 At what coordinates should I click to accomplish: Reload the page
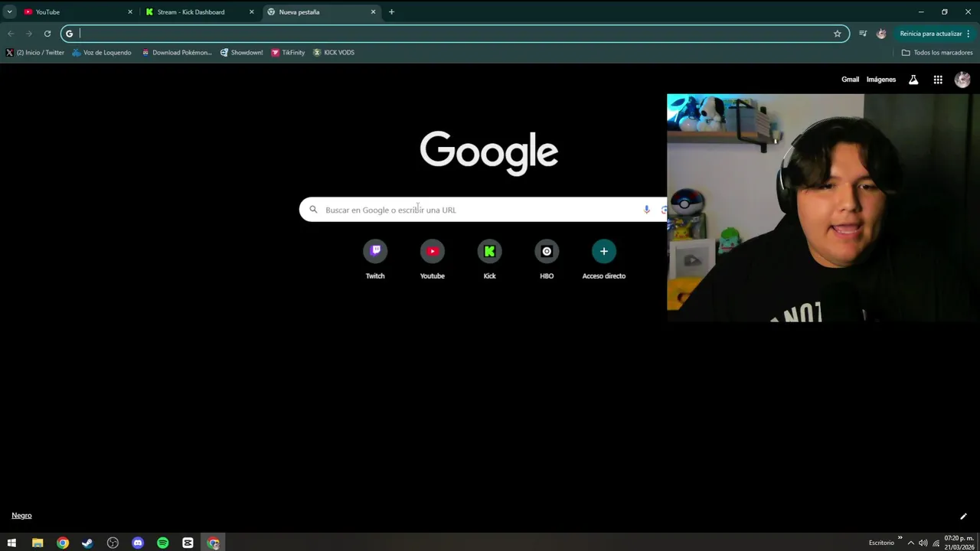pyautogui.click(x=47, y=34)
